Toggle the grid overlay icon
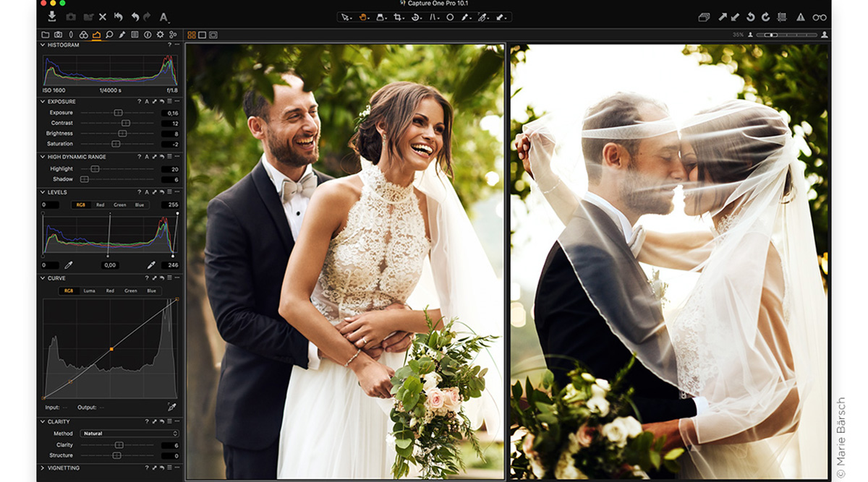The width and height of the screenshot is (868, 482). [783, 16]
